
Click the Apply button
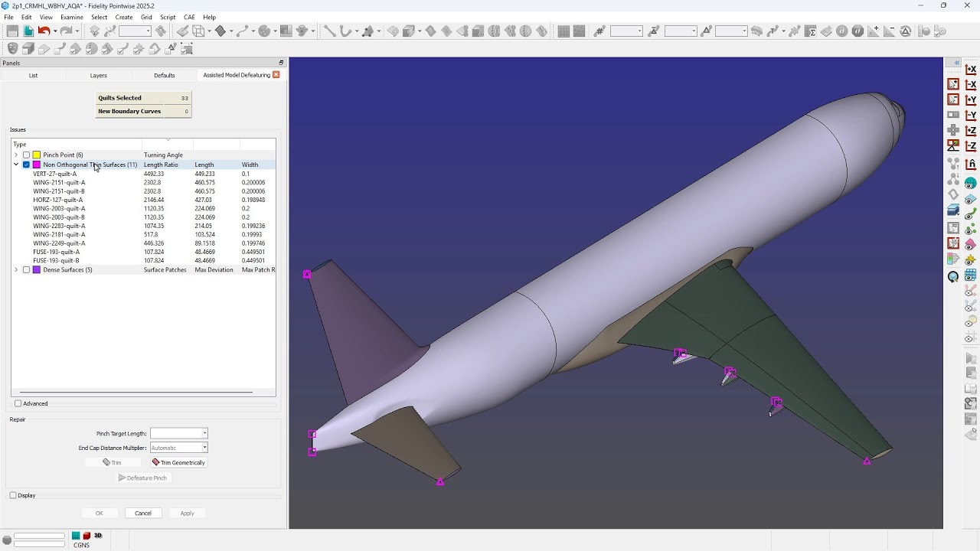pos(187,514)
